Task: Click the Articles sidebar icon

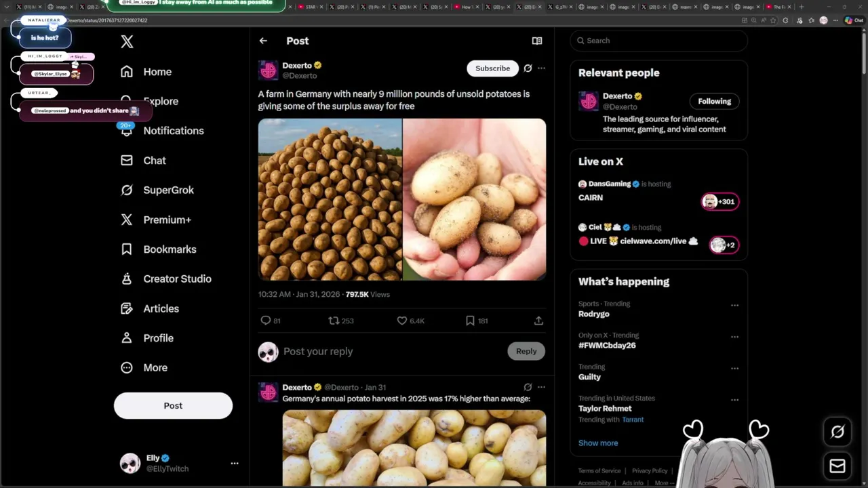Action: (127, 308)
